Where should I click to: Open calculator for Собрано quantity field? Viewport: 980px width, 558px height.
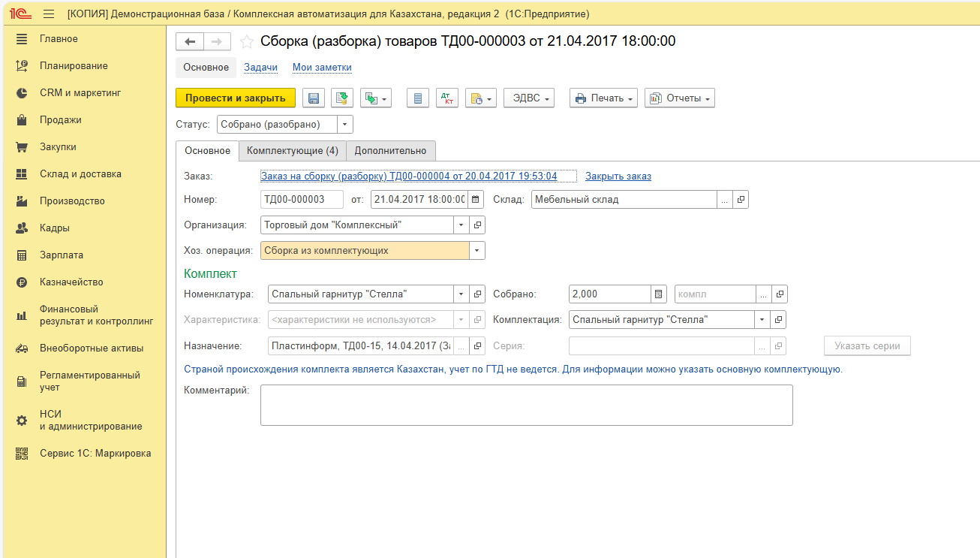tap(659, 294)
